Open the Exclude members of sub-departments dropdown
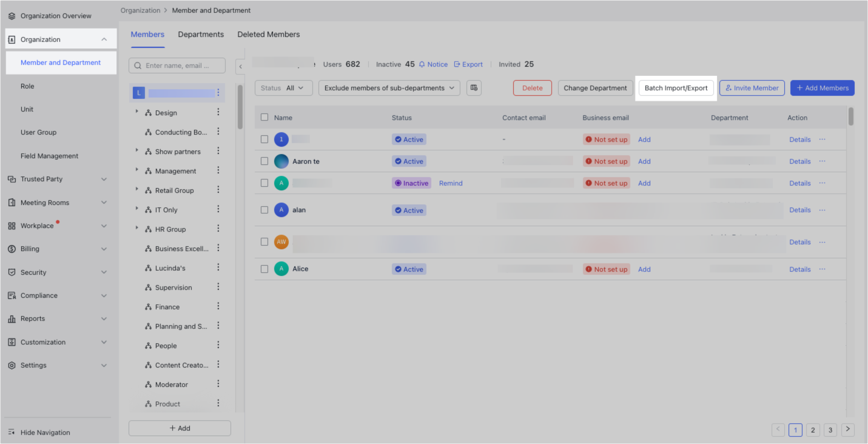 pyautogui.click(x=389, y=88)
